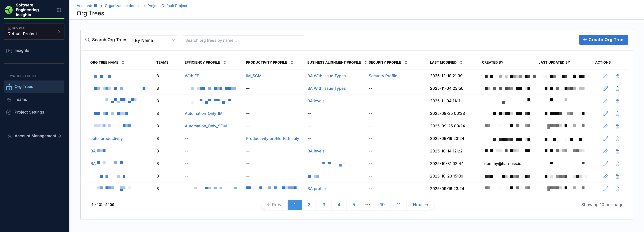Delete the auto_productivity org tree
644x232 pixels.
click(617, 139)
